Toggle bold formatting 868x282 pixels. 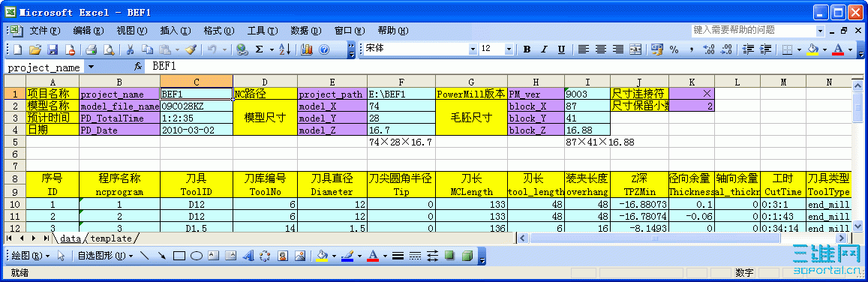[527, 49]
